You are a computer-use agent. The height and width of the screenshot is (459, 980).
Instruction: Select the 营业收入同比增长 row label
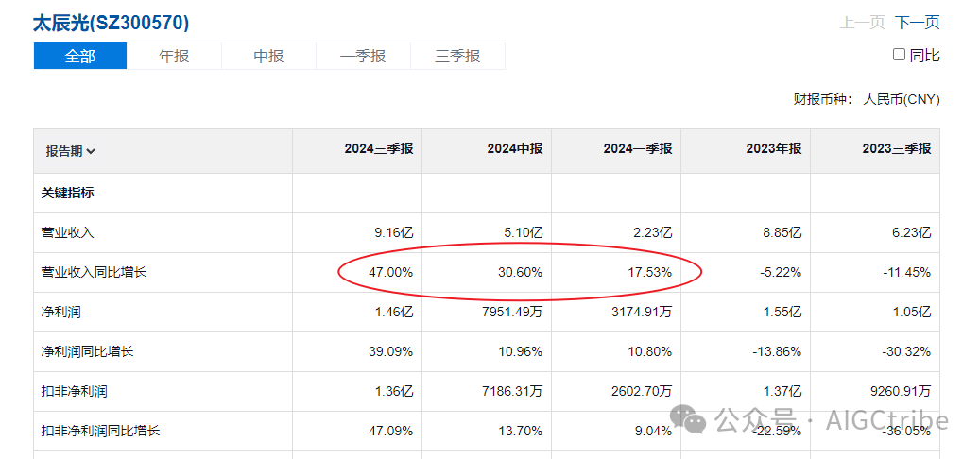[x=94, y=272]
